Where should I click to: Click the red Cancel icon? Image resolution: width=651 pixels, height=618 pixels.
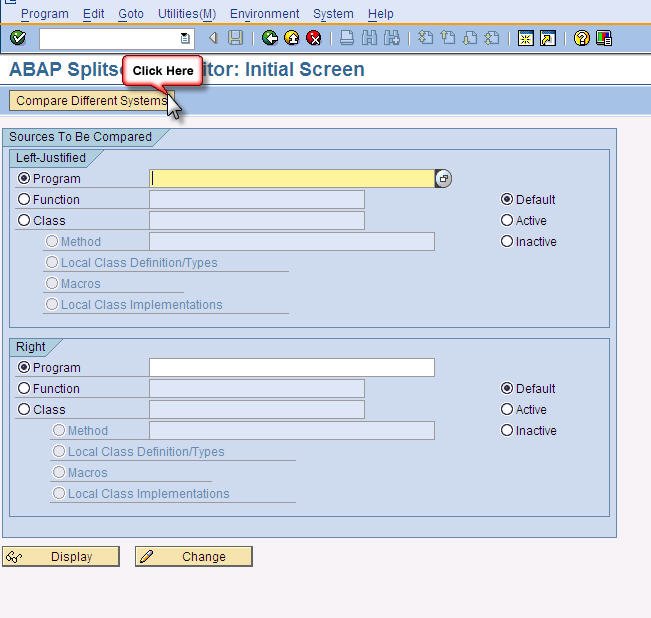pyautogui.click(x=313, y=38)
